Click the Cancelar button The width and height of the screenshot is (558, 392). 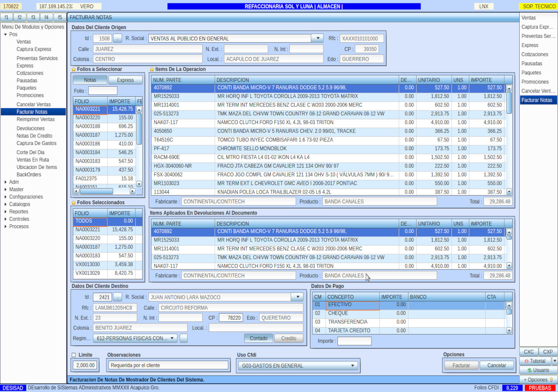497,365
